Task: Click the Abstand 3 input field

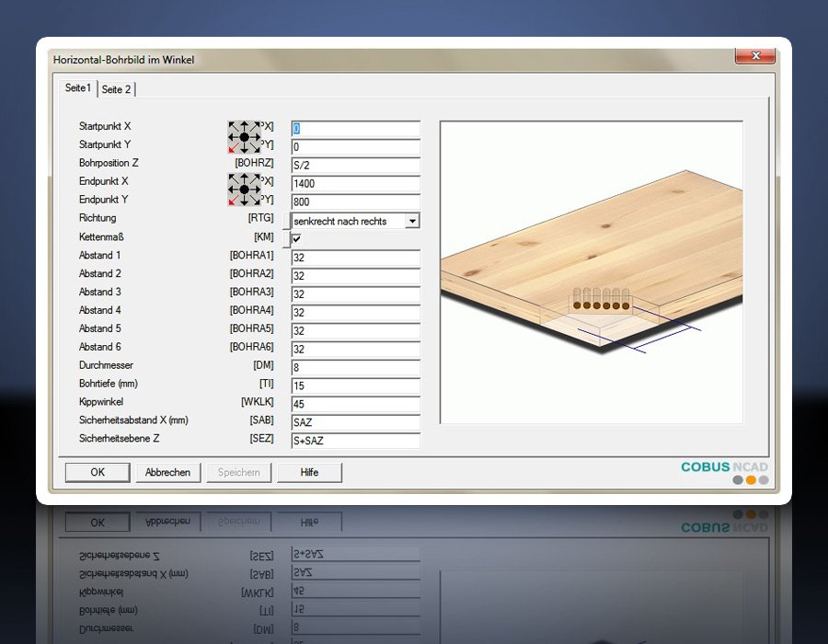Action: 355,294
